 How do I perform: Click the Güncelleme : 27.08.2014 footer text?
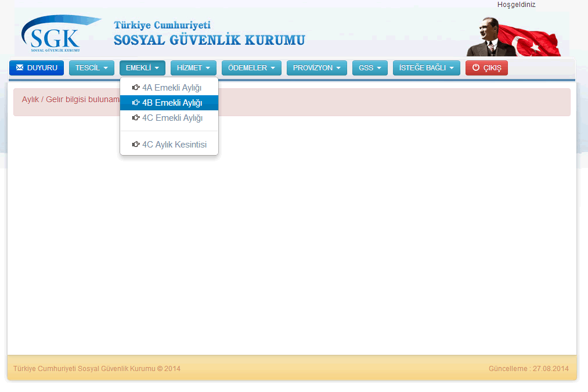529,368
